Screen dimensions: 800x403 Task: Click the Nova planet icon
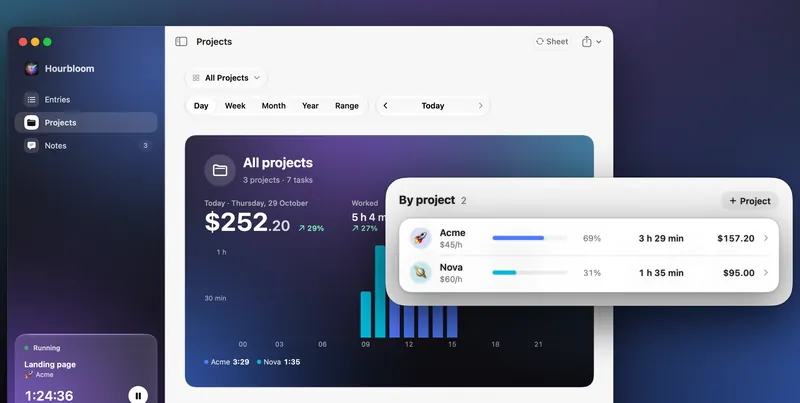[420, 273]
